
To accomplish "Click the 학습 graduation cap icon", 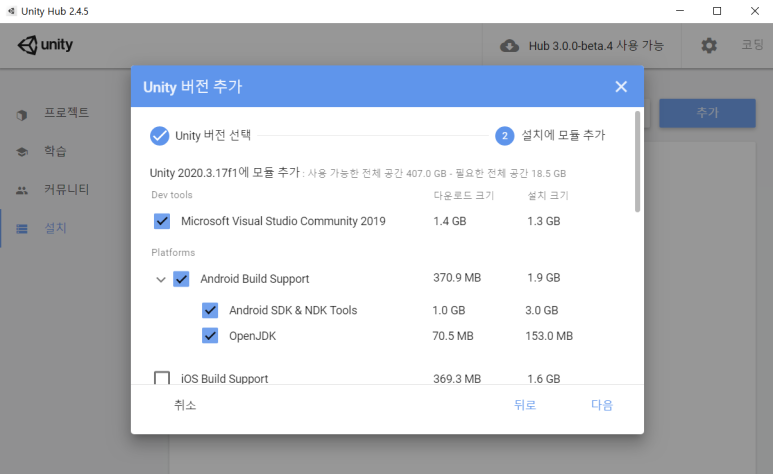I will pyautogui.click(x=22, y=152).
